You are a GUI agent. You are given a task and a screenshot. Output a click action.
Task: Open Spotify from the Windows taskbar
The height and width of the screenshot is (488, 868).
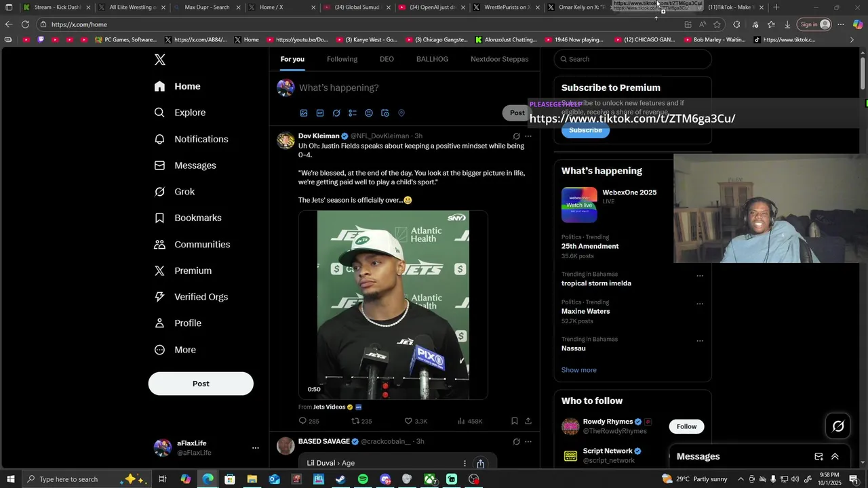pos(363,479)
